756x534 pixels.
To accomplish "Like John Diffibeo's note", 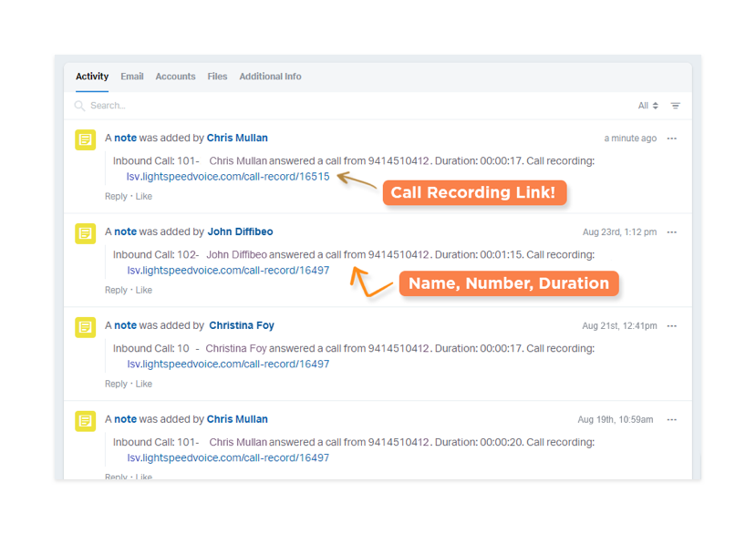I will click(144, 290).
